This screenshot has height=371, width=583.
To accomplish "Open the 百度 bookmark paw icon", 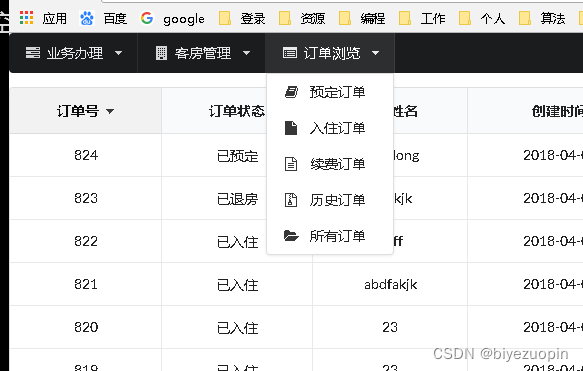I will pyautogui.click(x=87, y=18).
